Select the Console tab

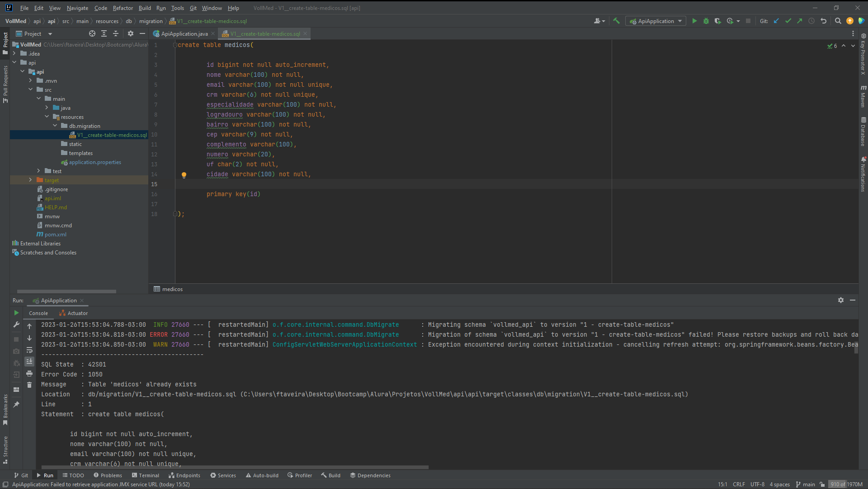click(x=38, y=313)
